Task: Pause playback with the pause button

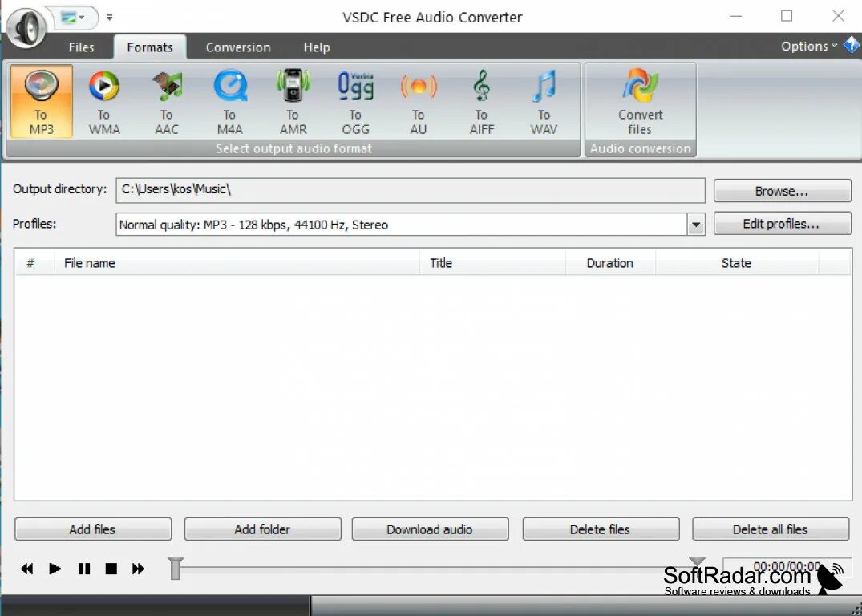Action: [84, 569]
